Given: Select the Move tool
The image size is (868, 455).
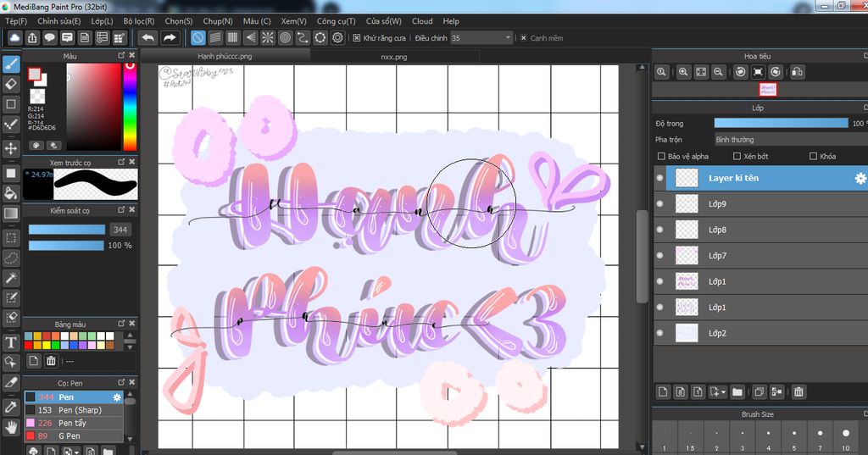Looking at the screenshot, I should (10, 148).
